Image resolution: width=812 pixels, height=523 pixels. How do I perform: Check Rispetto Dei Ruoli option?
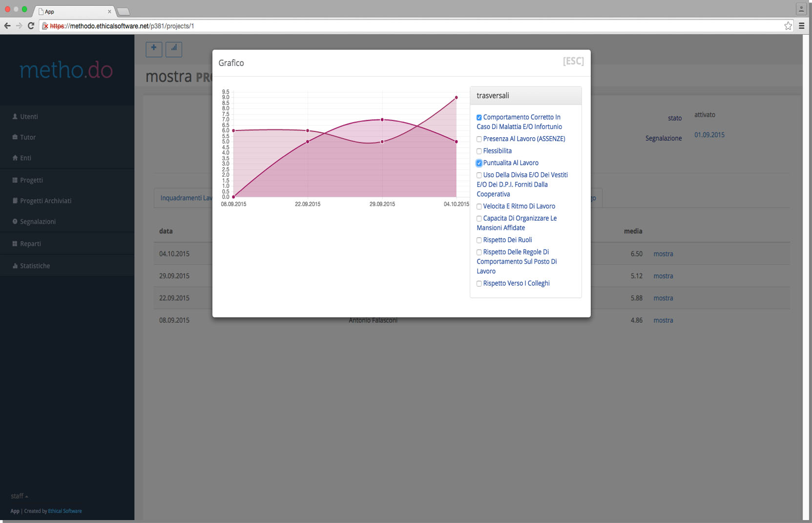[x=479, y=240]
